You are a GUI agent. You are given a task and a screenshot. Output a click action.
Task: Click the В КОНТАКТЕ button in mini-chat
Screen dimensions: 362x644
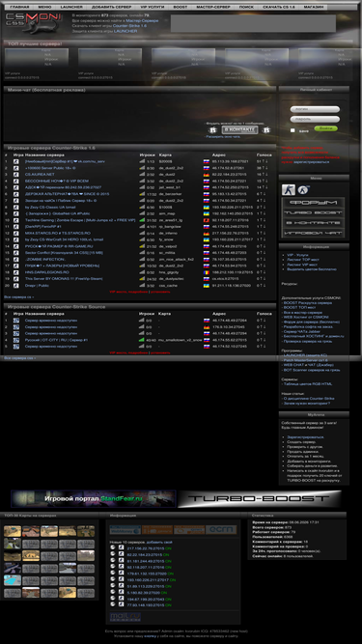(239, 129)
